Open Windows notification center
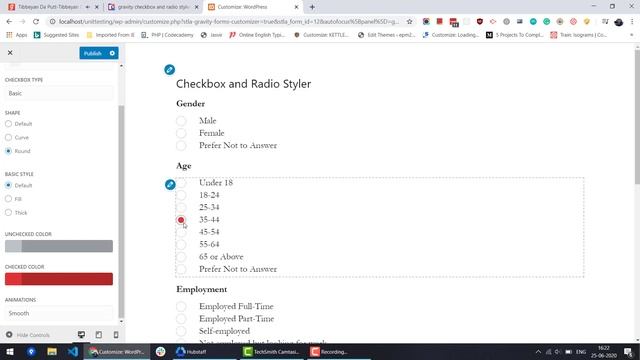This screenshot has width=640, height=360. [x=629, y=352]
